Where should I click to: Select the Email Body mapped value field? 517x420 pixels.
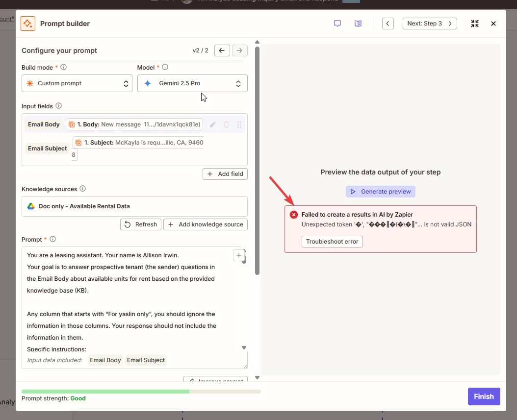(x=134, y=124)
